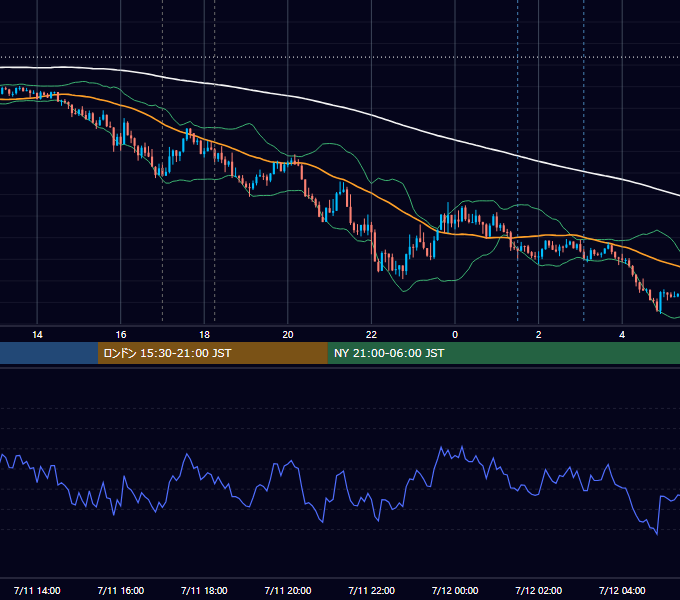This screenshot has width=680, height=600.
Task: Click the 7/12 04:00 time label
Action: tap(622, 590)
